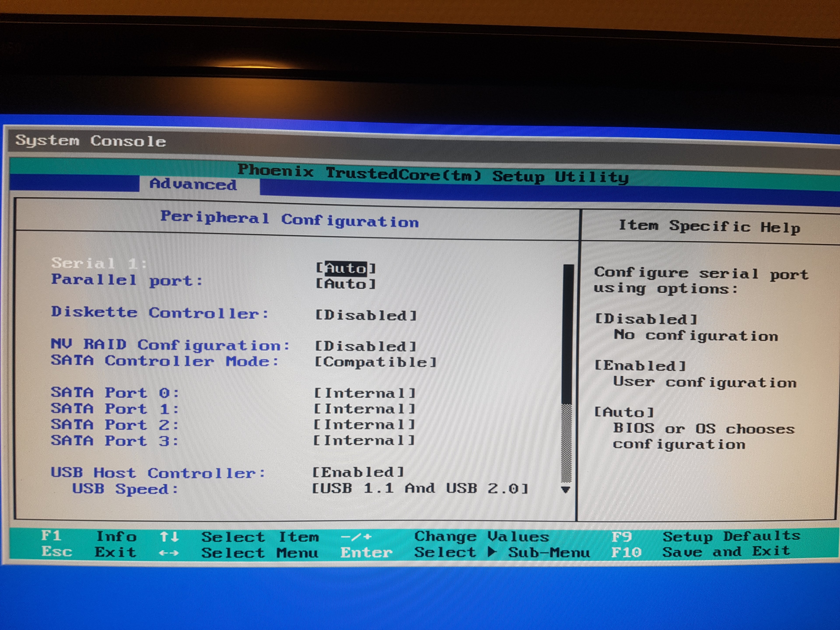Click the SATA Port 1 label
This screenshot has height=630, width=840.
pos(115,409)
